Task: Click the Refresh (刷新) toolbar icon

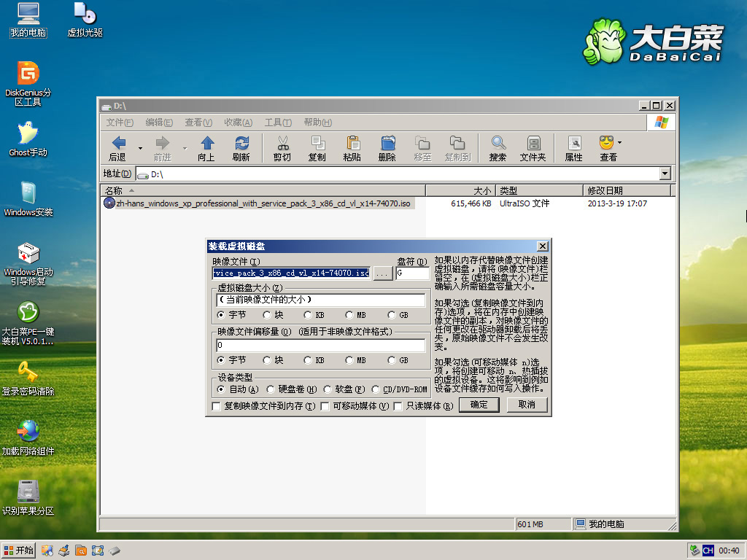Action: [241, 148]
